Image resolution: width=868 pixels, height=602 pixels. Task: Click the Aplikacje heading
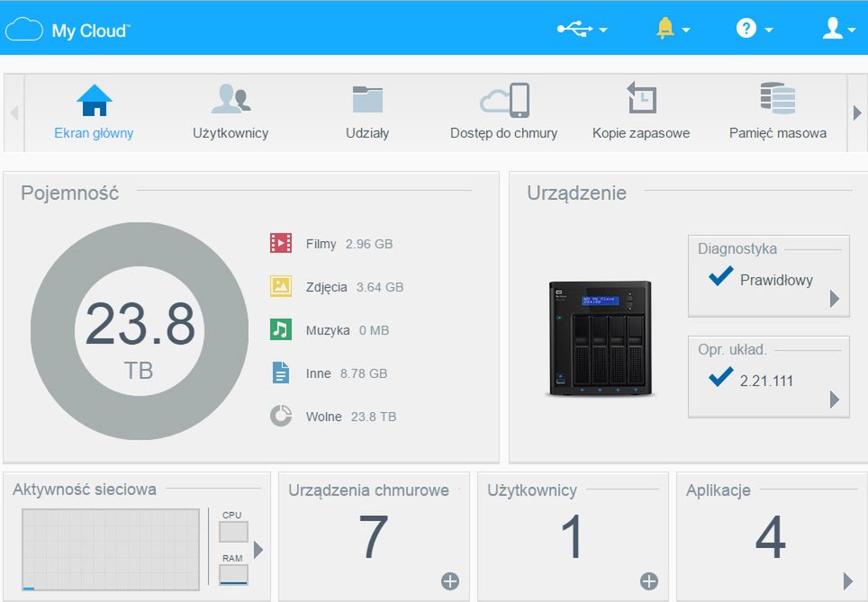pyautogui.click(x=718, y=490)
